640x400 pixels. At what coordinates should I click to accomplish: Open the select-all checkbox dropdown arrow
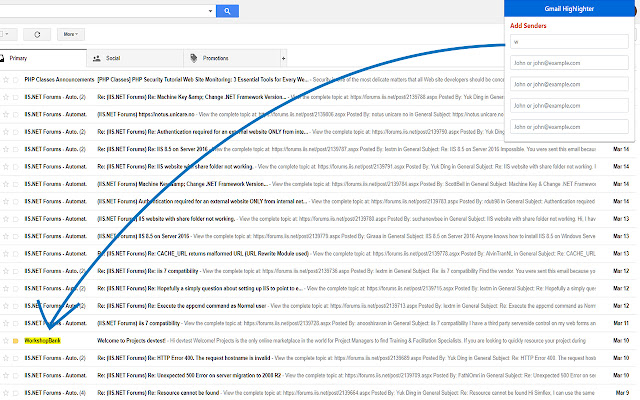click(x=7, y=34)
